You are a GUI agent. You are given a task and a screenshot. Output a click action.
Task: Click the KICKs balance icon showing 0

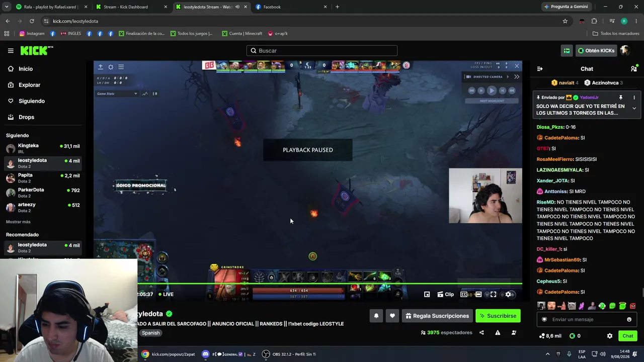tap(575, 336)
